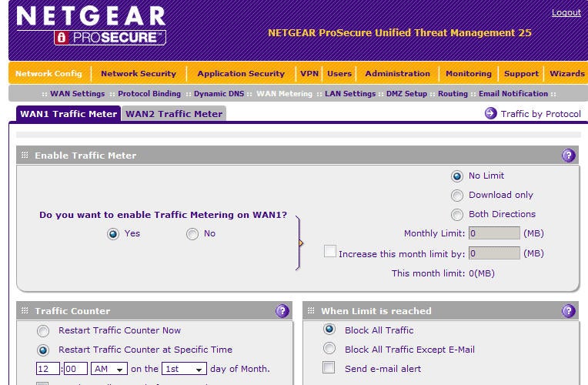Open the Monitoring menu

pyautogui.click(x=469, y=74)
